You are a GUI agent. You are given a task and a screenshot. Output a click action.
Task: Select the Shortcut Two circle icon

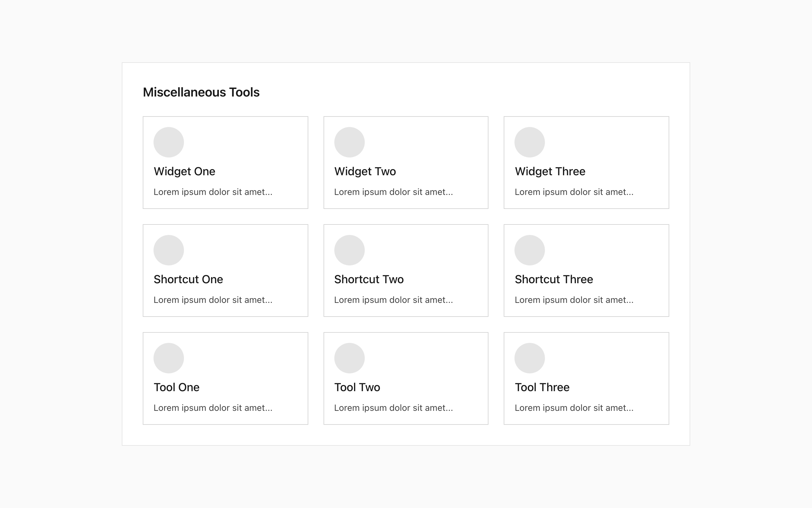(349, 250)
